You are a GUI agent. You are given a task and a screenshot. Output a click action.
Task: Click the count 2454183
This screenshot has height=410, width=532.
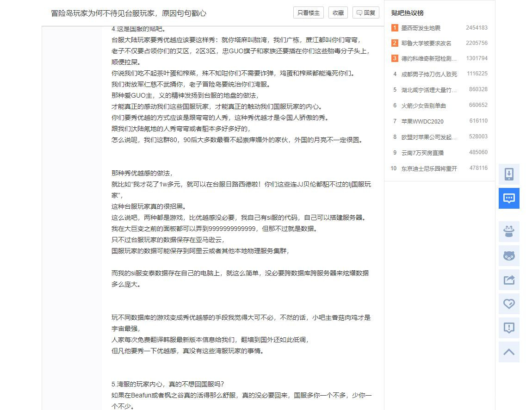476,28
